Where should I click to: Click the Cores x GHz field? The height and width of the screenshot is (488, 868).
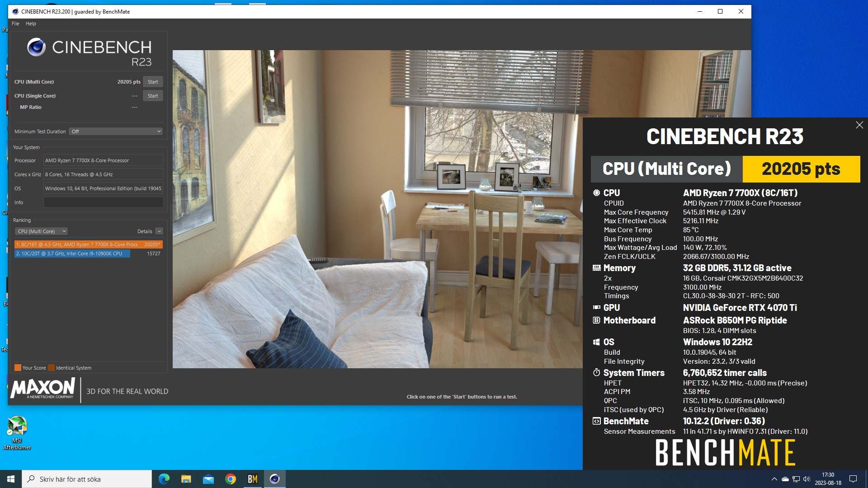point(103,174)
